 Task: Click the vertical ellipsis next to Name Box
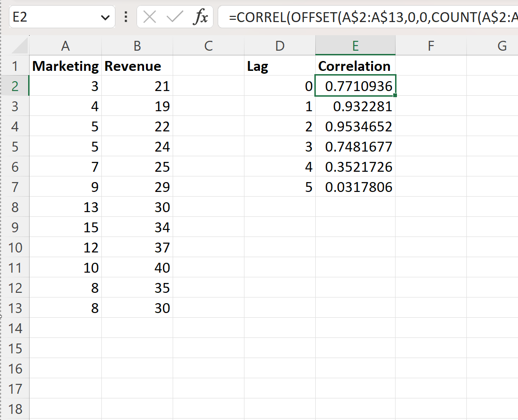[125, 16]
